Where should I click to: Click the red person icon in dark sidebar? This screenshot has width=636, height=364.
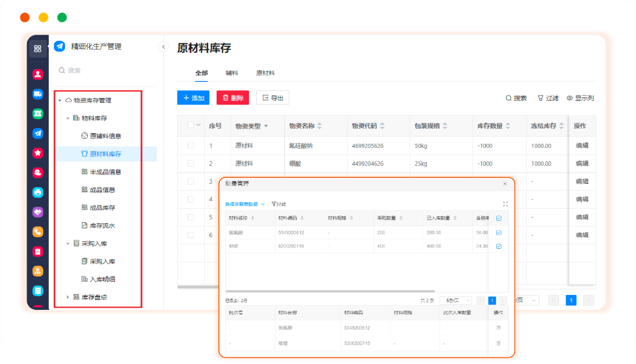point(38,74)
